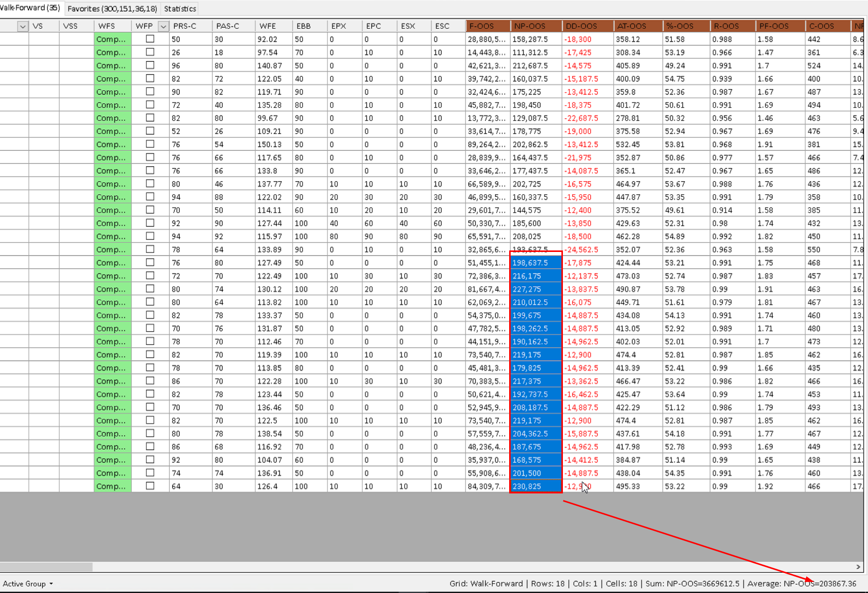The width and height of the screenshot is (868, 593).
Task: Enable the WFP checkbox in the WFE 126.4 row
Action: coord(150,486)
